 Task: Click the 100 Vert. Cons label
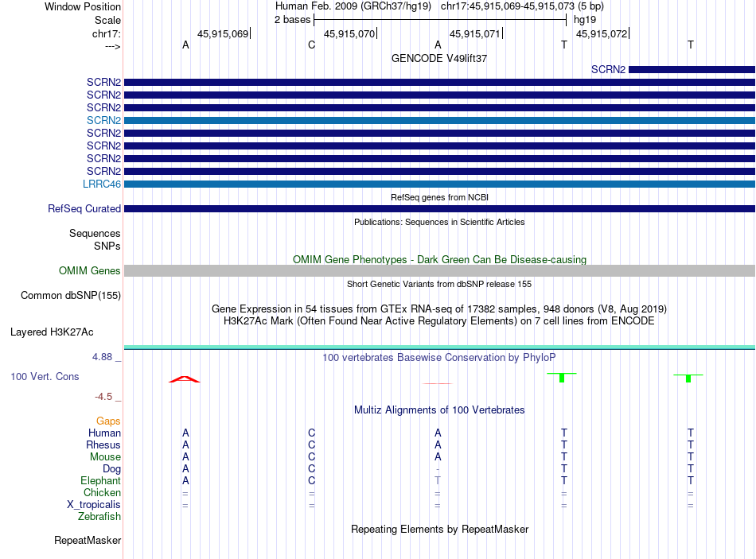(45, 377)
